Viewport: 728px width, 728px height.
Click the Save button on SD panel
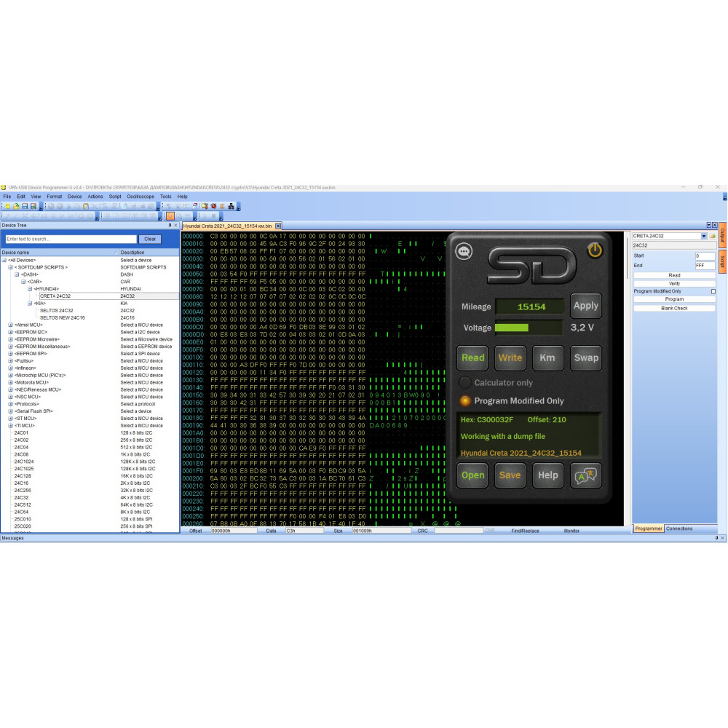(510, 475)
